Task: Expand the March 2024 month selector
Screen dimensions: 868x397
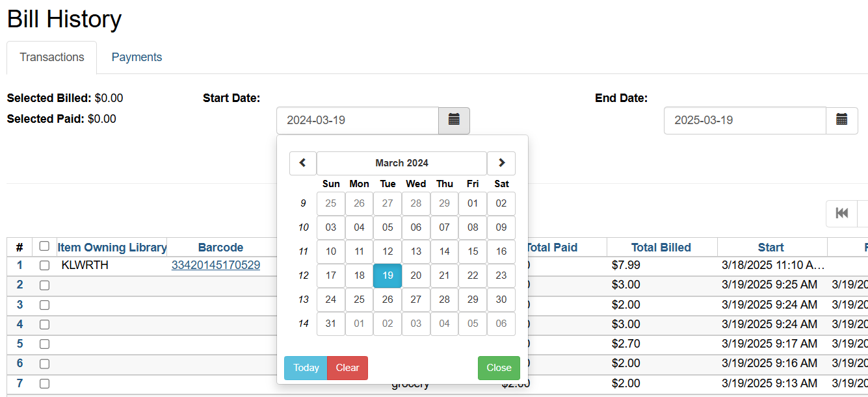Action: [402, 163]
